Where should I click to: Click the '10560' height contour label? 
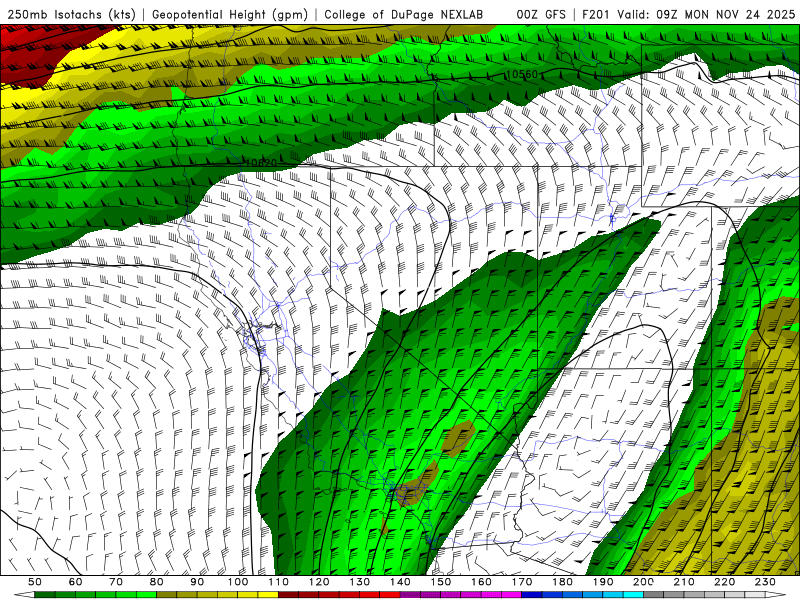522,74
